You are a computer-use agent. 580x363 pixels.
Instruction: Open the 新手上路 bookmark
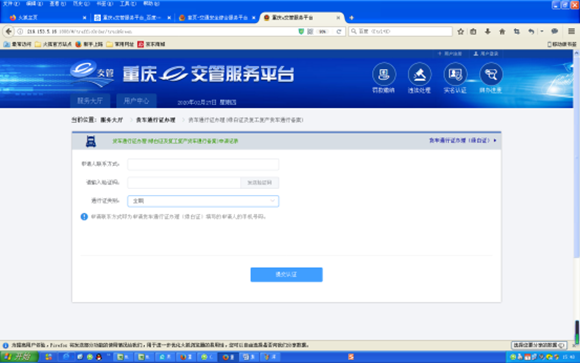pyautogui.click(x=89, y=44)
